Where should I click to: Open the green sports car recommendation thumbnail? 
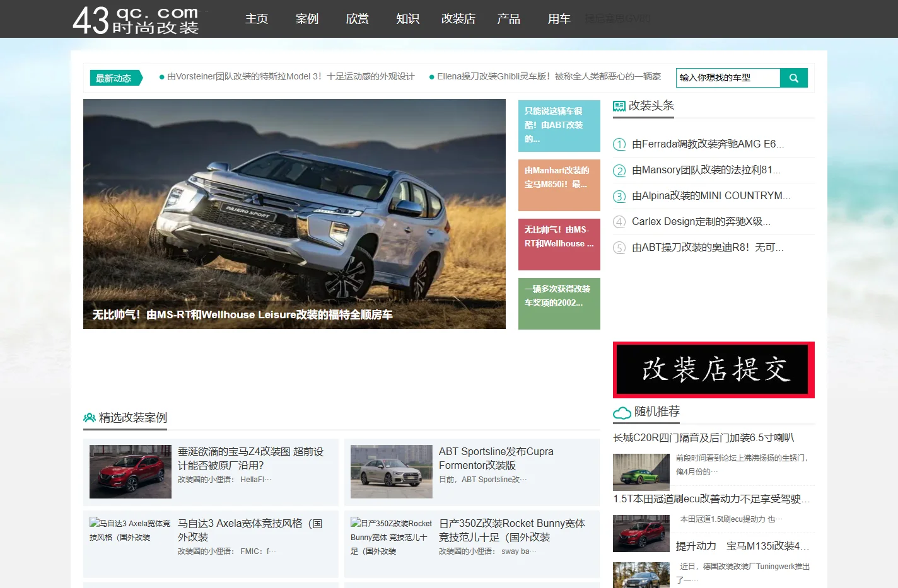(641, 472)
